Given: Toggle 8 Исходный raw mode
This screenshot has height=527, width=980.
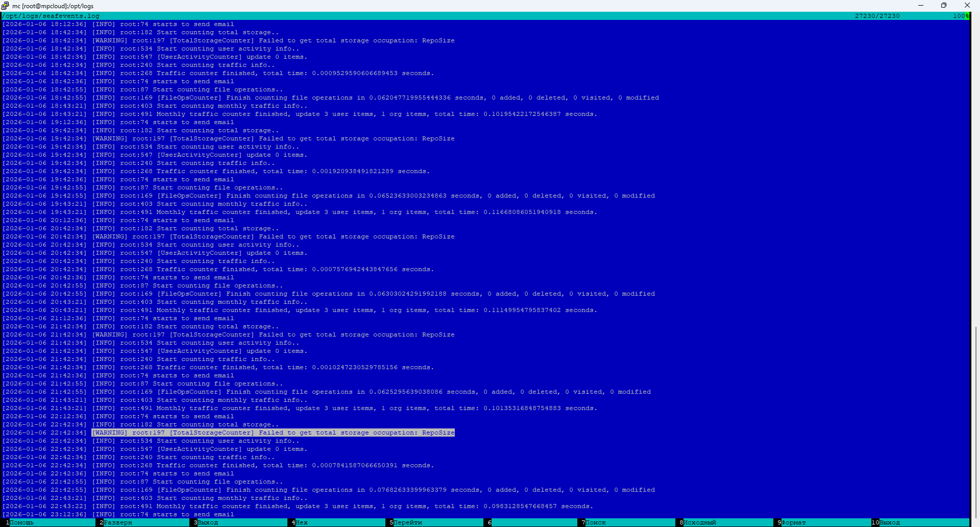Looking at the screenshot, I should tap(700, 522).
